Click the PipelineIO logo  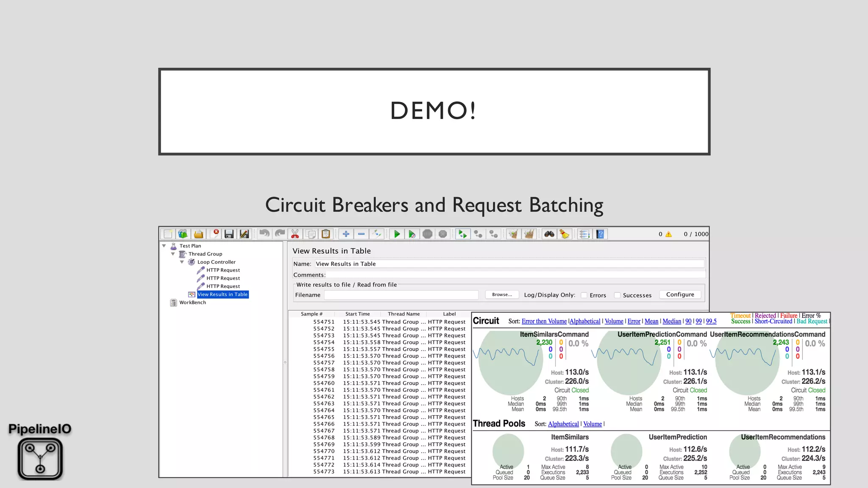(x=40, y=452)
